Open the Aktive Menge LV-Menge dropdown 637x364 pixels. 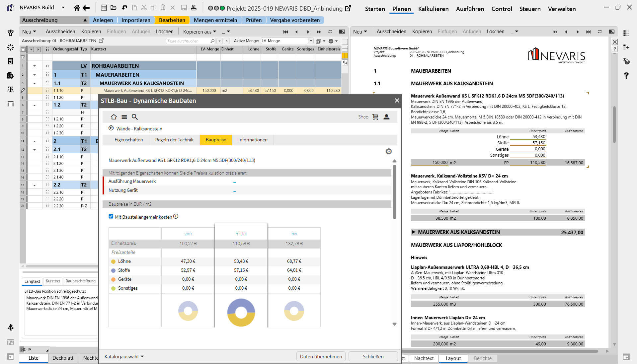click(311, 41)
